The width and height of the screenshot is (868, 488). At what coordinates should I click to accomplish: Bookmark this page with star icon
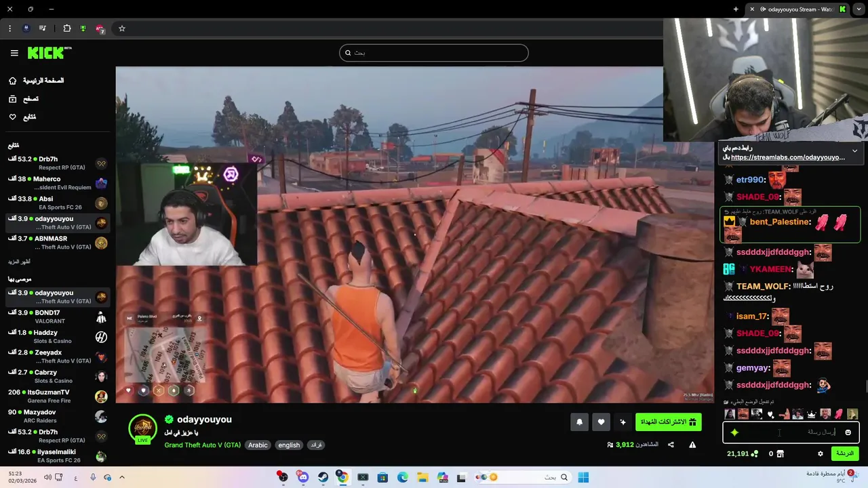point(122,28)
